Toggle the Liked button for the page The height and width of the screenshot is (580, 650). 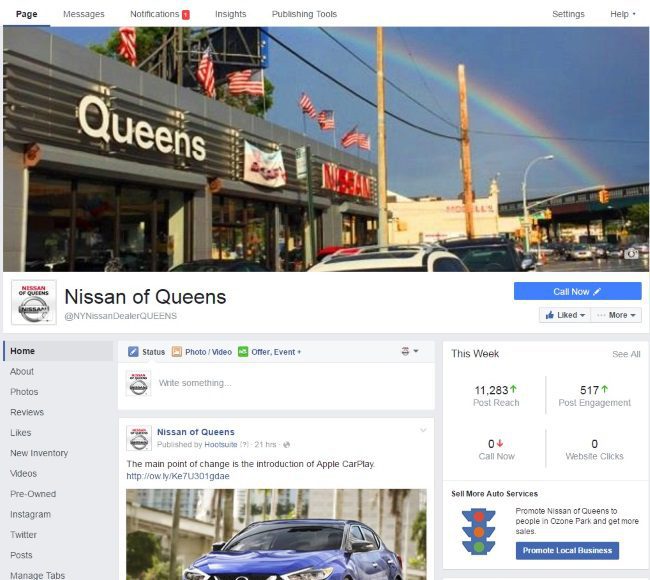coord(565,315)
